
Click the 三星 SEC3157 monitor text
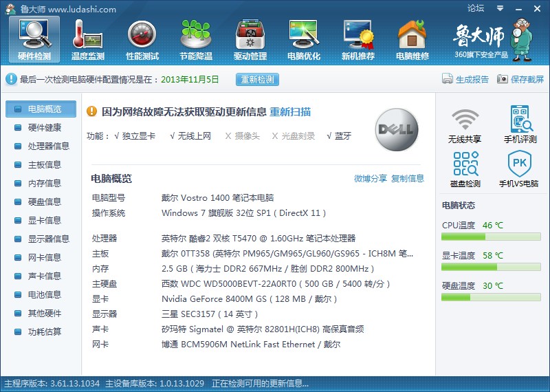[210, 314]
